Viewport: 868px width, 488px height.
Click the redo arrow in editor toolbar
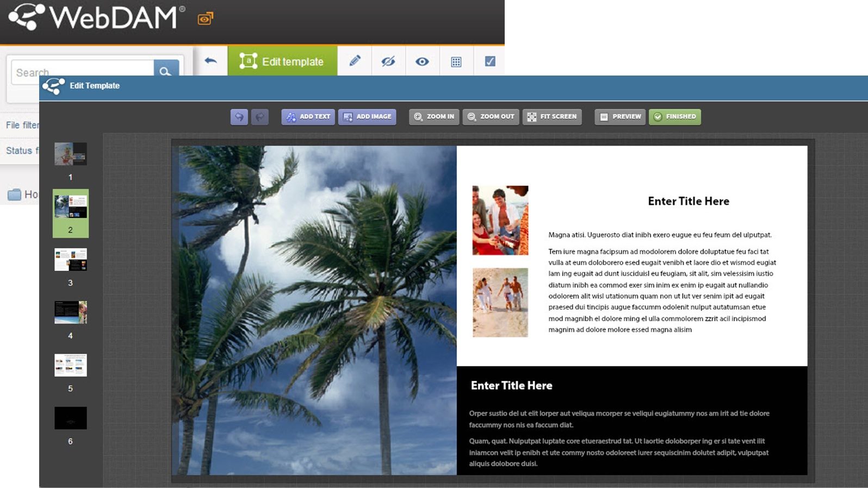tap(260, 117)
